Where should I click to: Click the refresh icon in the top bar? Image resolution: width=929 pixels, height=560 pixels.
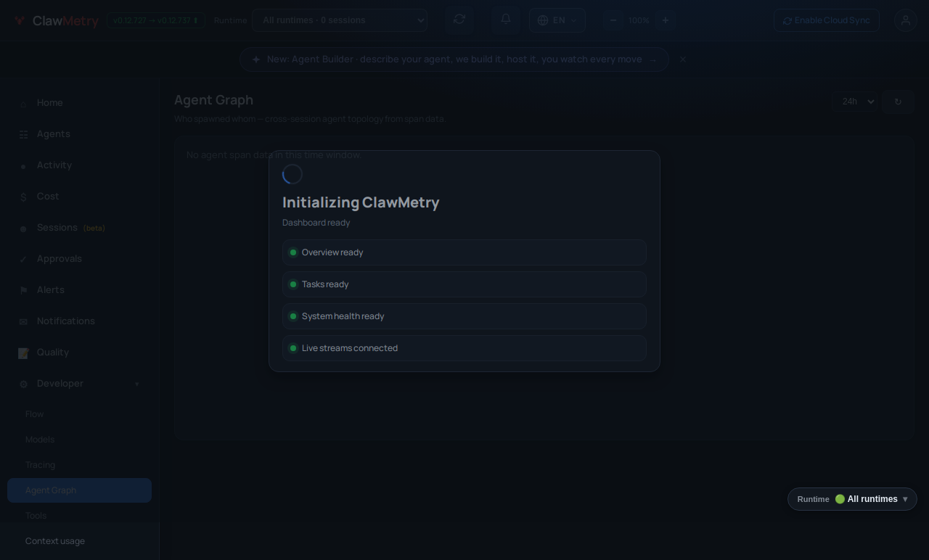pos(459,20)
